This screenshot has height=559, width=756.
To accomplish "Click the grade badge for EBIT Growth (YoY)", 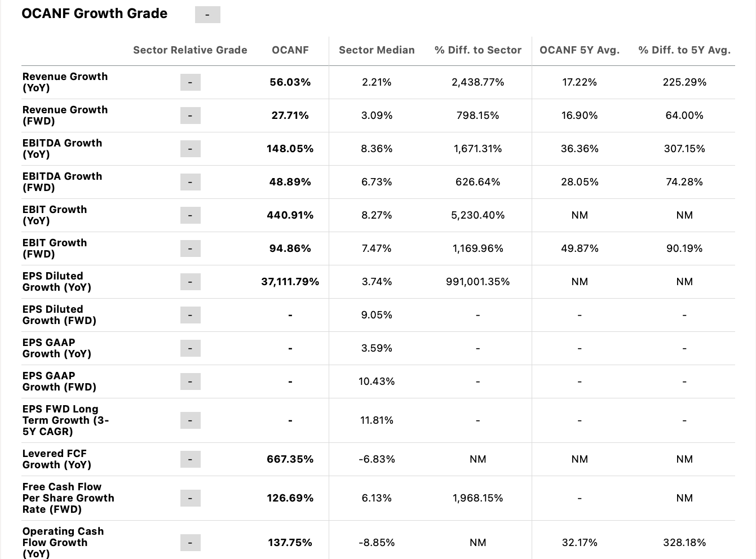I will pos(191,215).
